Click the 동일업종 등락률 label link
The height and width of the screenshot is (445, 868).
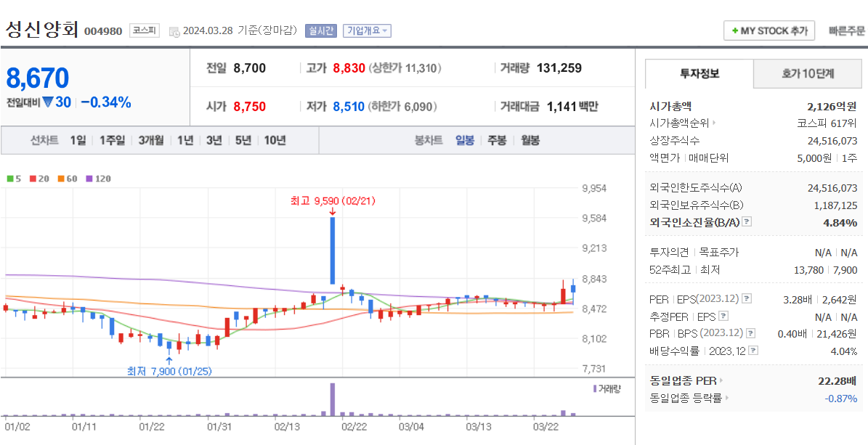[686, 398]
